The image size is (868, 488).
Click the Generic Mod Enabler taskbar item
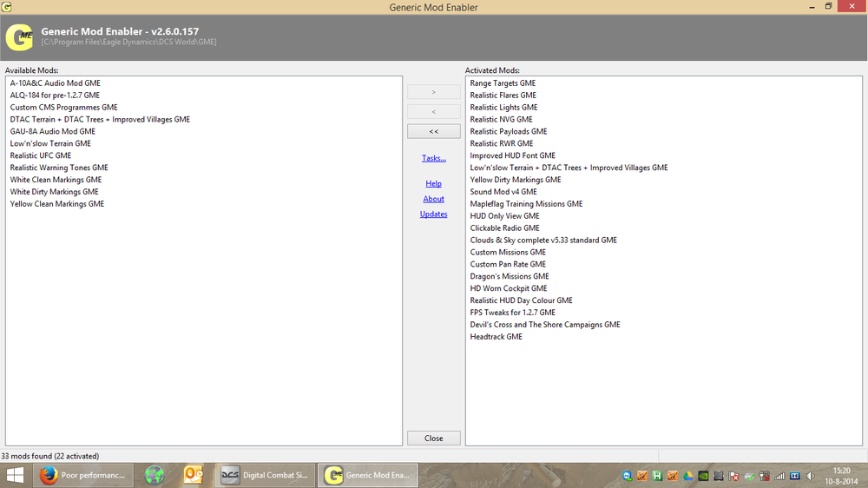368,475
